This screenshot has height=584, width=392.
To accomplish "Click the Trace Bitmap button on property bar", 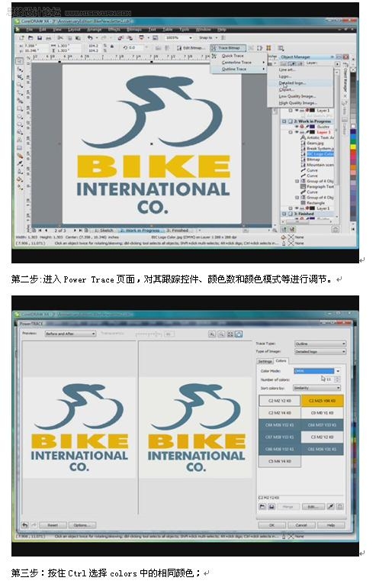I will pos(227,48).
